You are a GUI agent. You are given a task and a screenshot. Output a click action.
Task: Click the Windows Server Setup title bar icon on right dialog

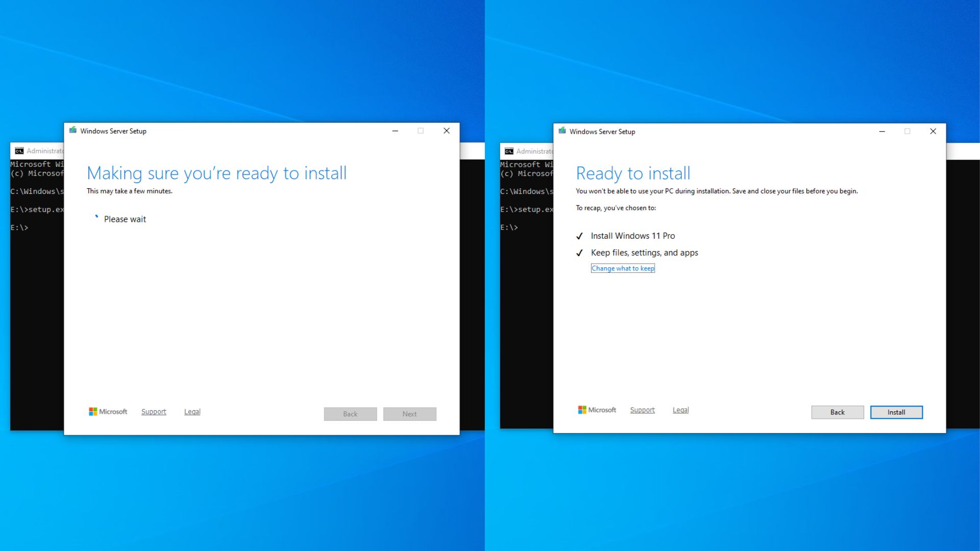[561, 131]
